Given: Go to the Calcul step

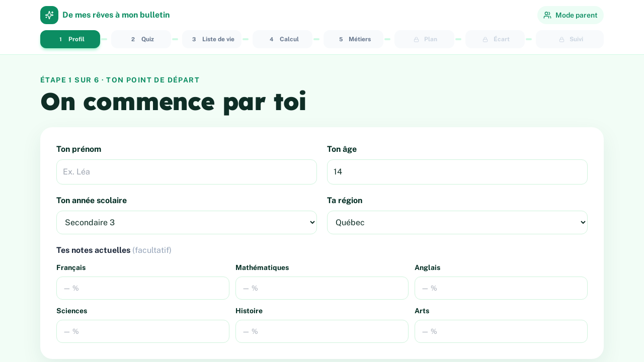Looking at the screenshot, I should [x=282, y=39].
